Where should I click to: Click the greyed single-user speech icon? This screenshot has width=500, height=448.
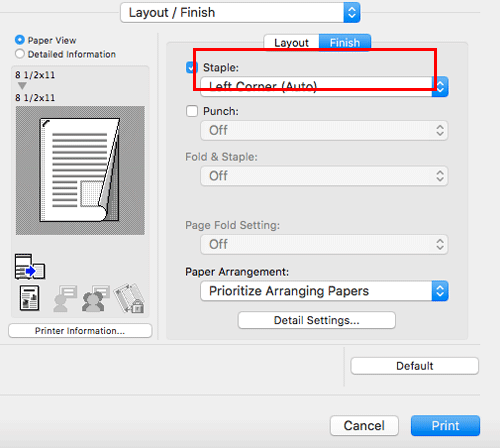point(65,298)
